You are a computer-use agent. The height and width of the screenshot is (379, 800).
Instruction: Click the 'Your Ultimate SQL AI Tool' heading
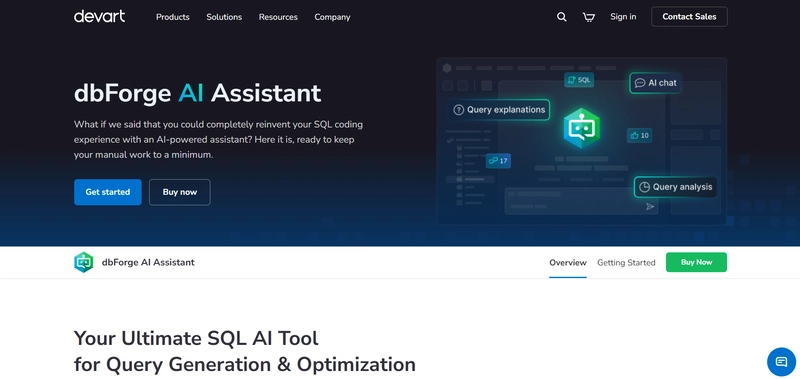(196, 338)
